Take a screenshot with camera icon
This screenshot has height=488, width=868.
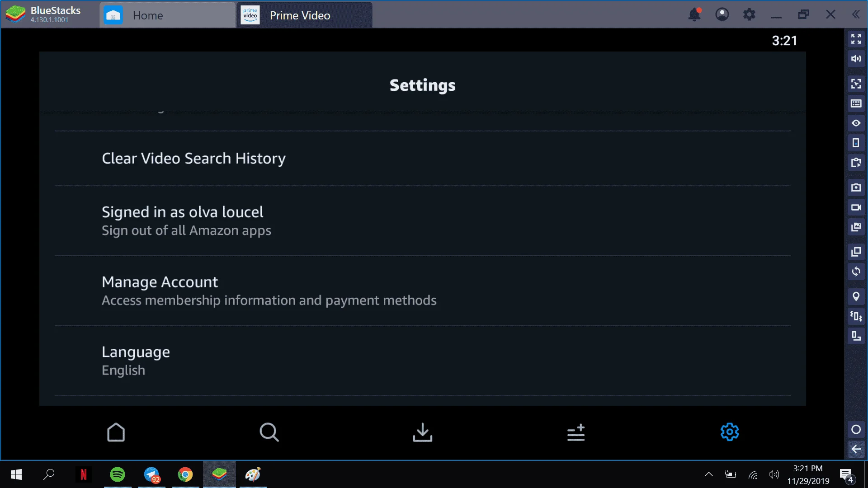pos(856,188)
